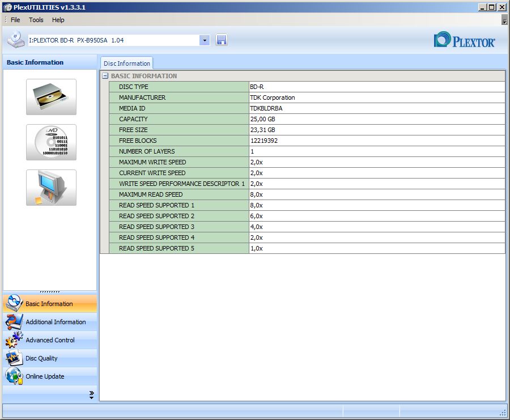Screen dimensions: 510x420
Task: Open the drive selection dropdown arrow
Action: pyautogui.click(x=205, y=40)
